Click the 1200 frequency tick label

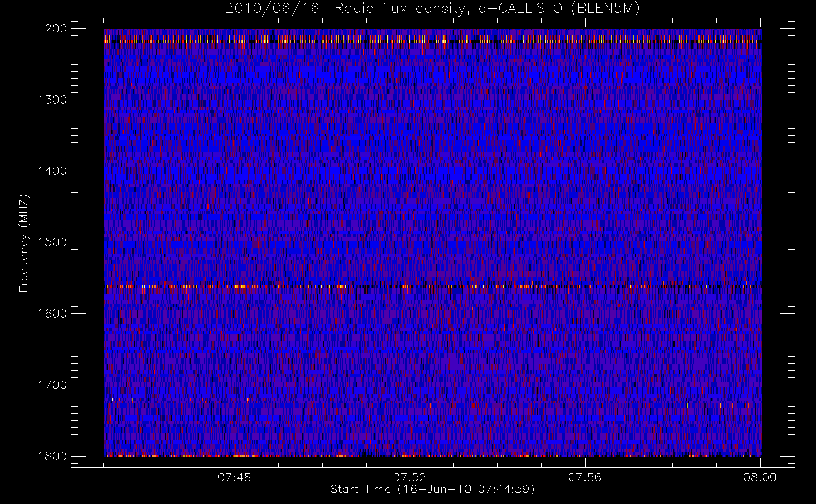52,29
